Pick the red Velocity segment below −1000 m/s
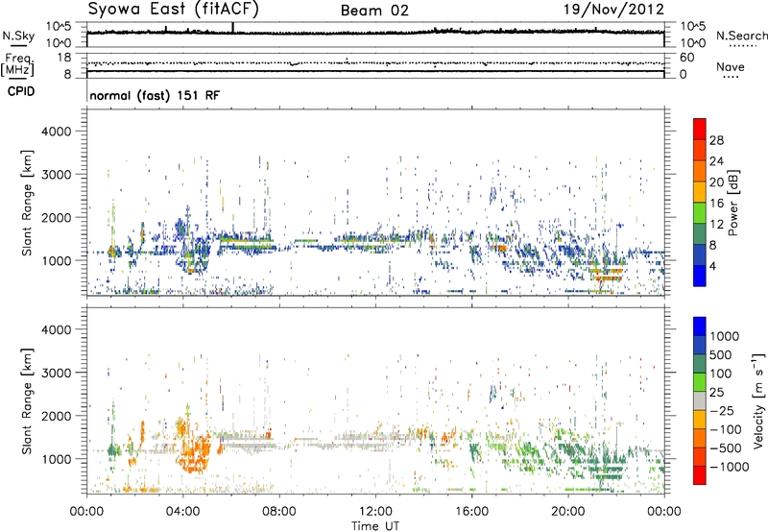This screenshot has height=532, width=768. pyautogui.click(x=700, y=475)
